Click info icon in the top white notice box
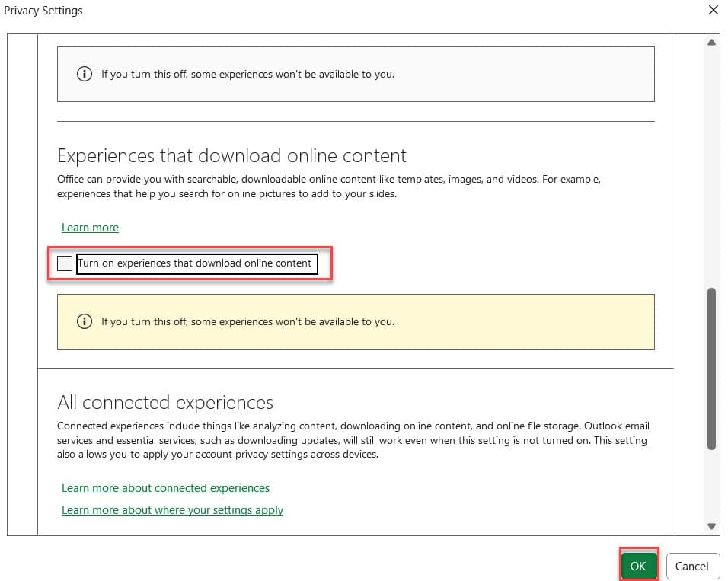The height and width of the screenshot is (581, 728). pos(84,74)
